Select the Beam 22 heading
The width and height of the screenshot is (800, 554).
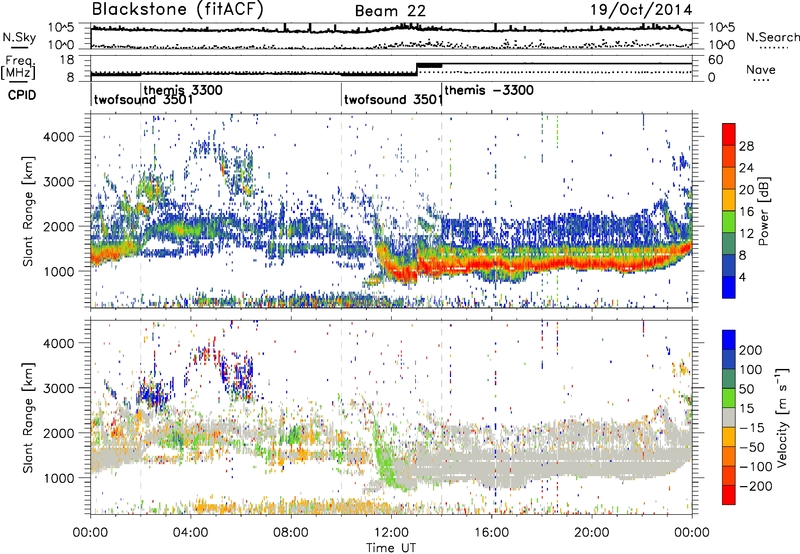click(390, 11)
